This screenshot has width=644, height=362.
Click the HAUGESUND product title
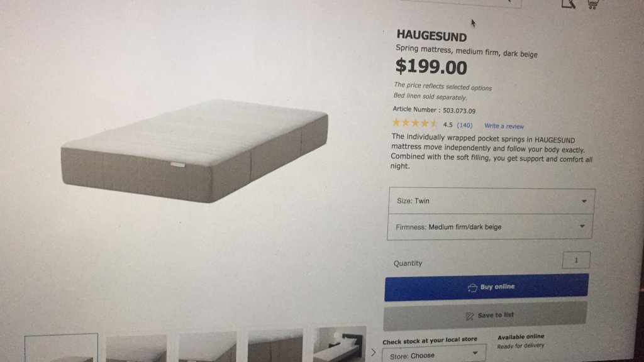(431, 36)
